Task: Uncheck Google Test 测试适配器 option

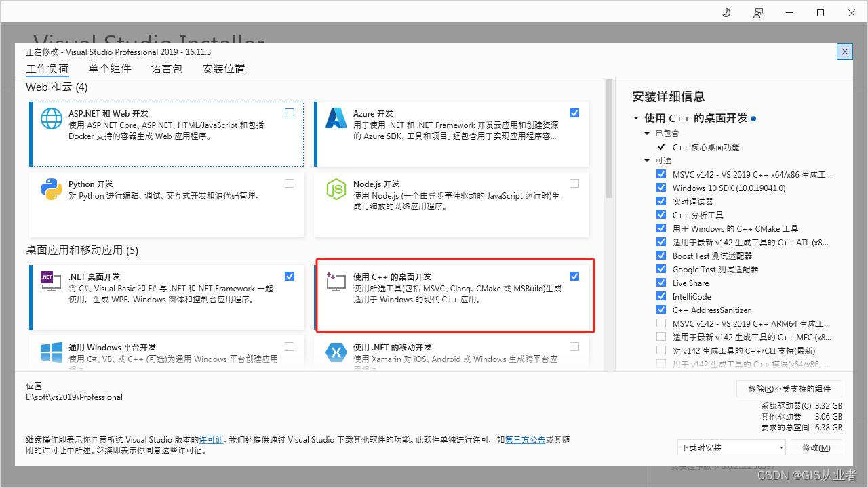Action: (661, 269)
